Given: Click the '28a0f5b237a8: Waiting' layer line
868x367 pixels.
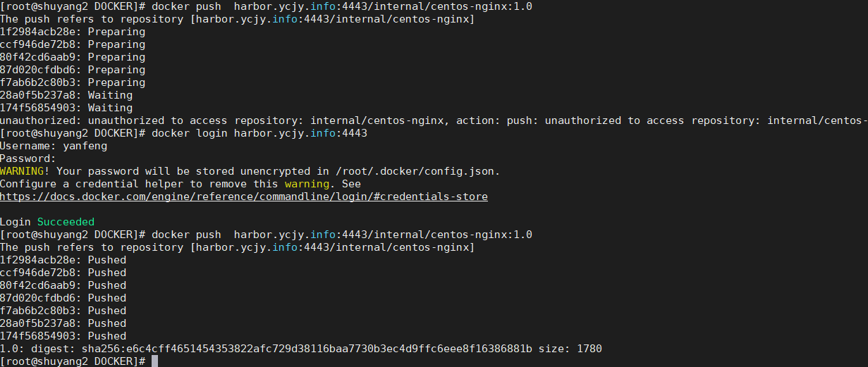Looking at the screenshot, I should 66,95.
